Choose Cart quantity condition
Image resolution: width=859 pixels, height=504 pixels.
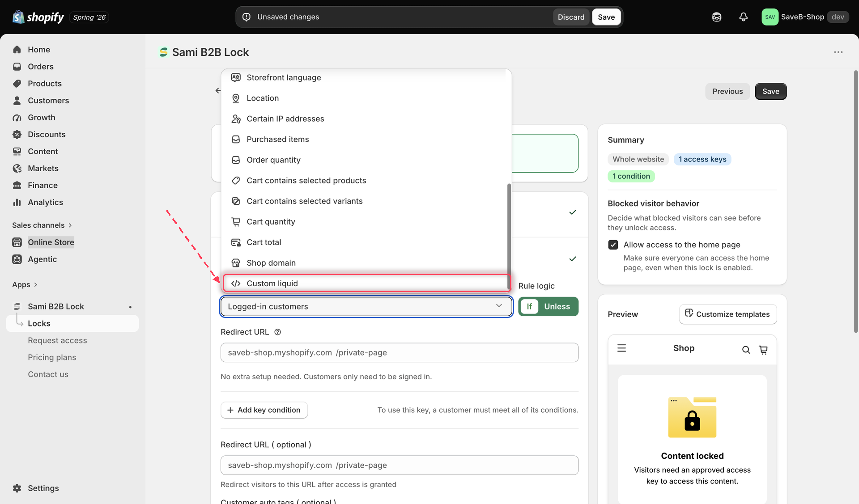click(x=366, y=222)
